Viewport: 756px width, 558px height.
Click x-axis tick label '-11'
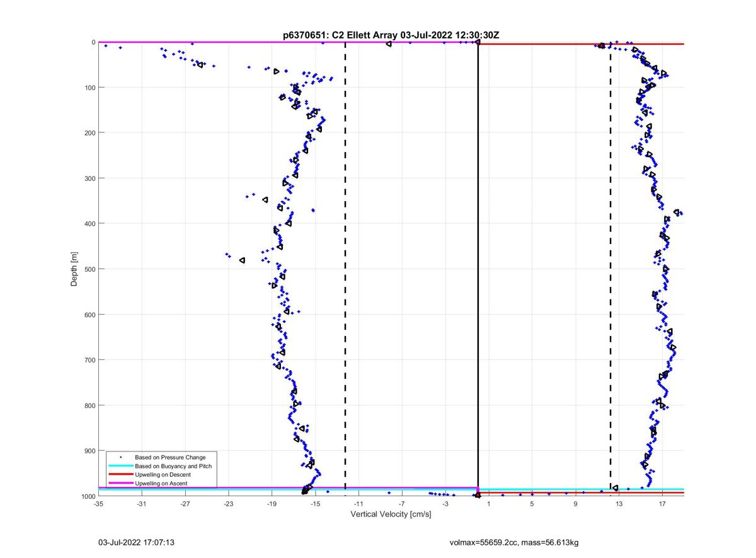(x=358, y=504)
